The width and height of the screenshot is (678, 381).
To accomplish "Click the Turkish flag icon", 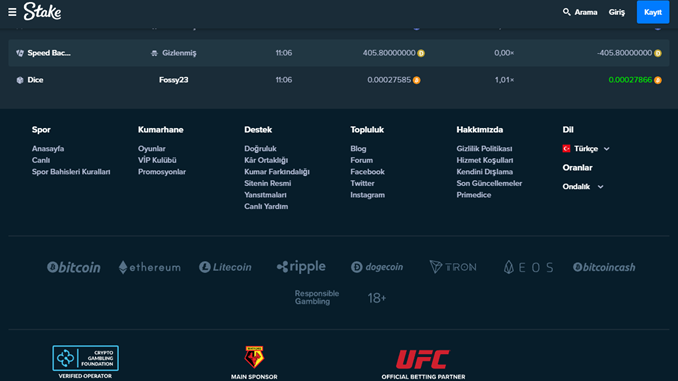I will (566, 148).
